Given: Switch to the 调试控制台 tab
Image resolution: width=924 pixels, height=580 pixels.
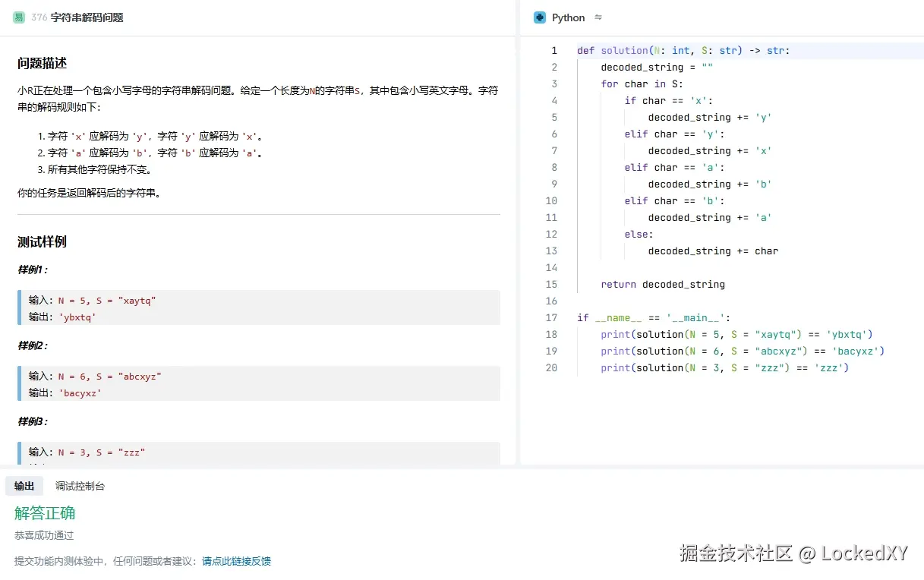Looking at the screenshot, I should pyautogui.click(x=80, y=486).
